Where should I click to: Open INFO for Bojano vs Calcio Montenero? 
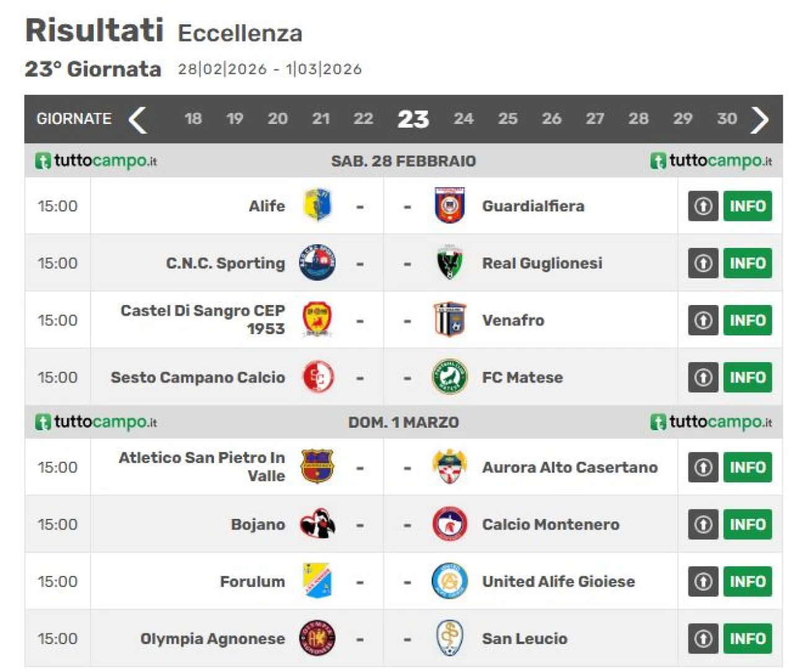747,524
